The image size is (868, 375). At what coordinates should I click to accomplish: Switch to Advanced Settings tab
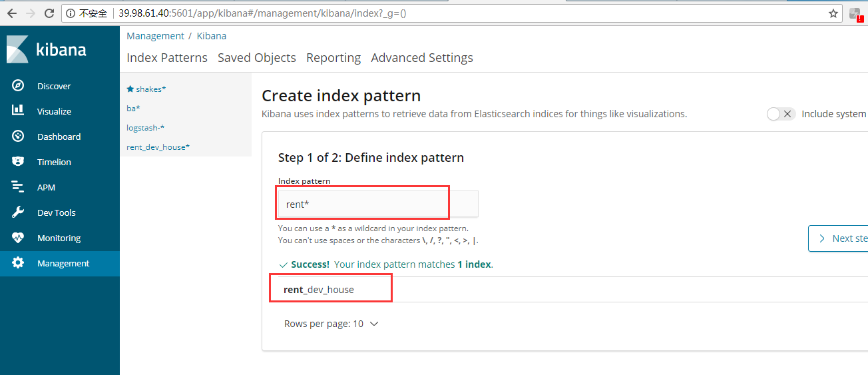(422, 58)
